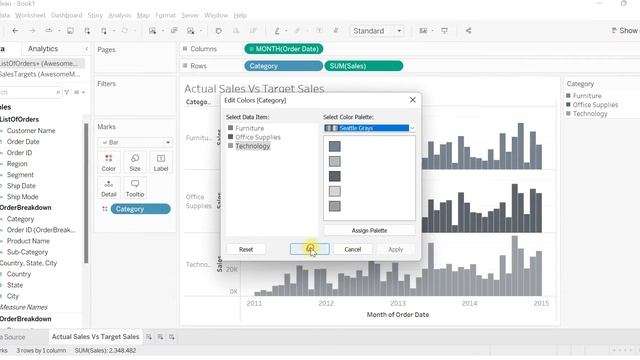Click the New Worksheet icon beside sheet tab
Image resolution: width=640 pixels, height=360 pixels.
[149, 337]
